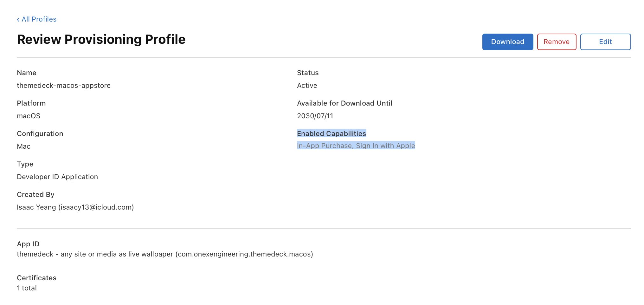This screenshot has height=305, width=644.
Task: Click the back chevron beside All Profiles
Action: [18, 20]
